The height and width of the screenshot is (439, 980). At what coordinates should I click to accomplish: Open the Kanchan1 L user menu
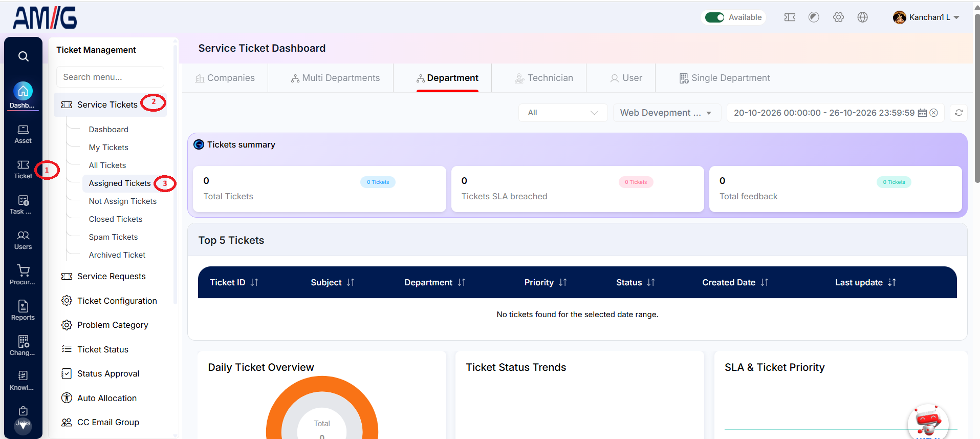(926, 17)
